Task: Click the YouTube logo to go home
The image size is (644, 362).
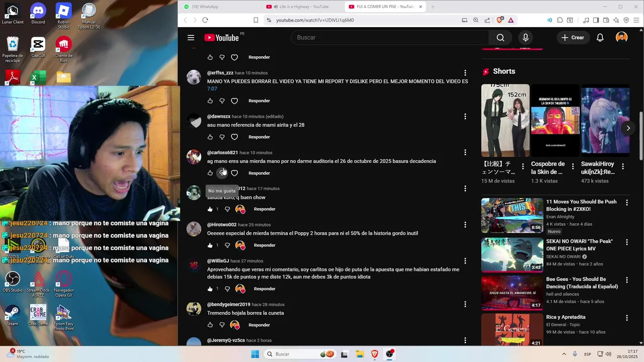Action: point(221,38)
